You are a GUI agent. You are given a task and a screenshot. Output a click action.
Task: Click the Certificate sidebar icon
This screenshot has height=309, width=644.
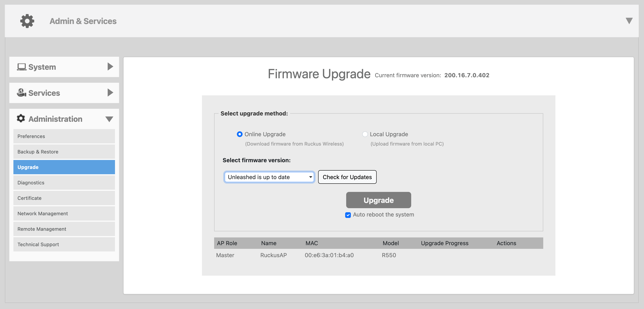64,198
